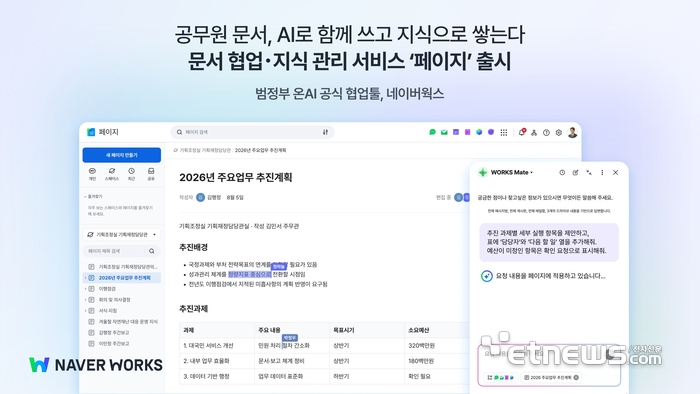This screenshot has height=394, width=700.
Task: Select 2026년 주요업무 추진계획 in page tree
Action: pyautogui.click(x=125, y=278)
